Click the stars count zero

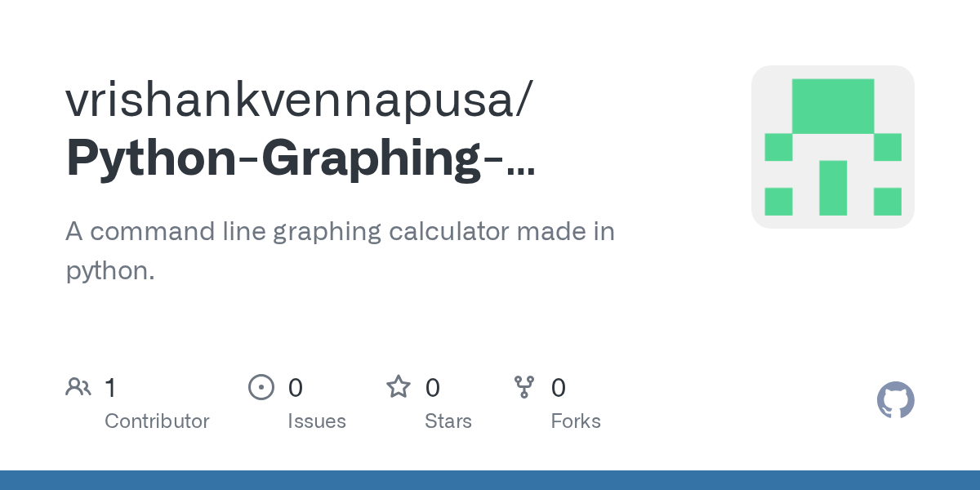[x=432, y=388]
